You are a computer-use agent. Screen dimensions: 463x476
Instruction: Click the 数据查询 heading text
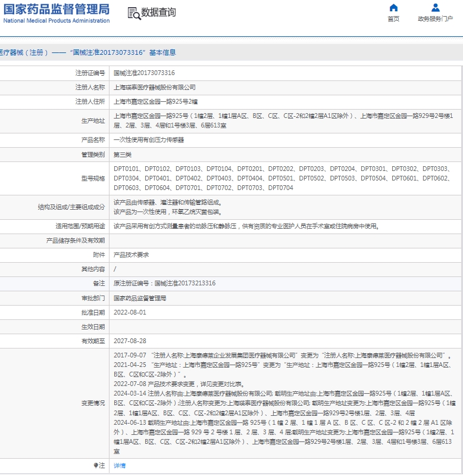[158, 13]
